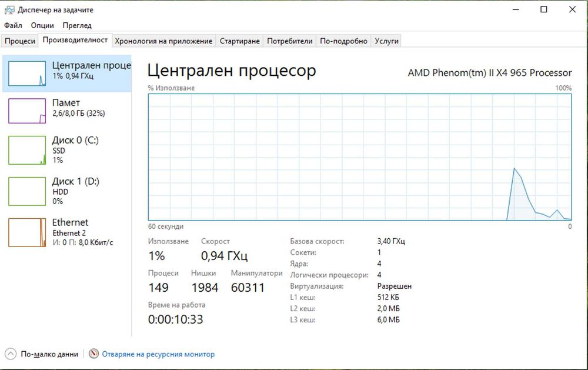Go to the Потребители tab
Screen dimensions: 588x370
pyautogui.click(x=289, y=41)
